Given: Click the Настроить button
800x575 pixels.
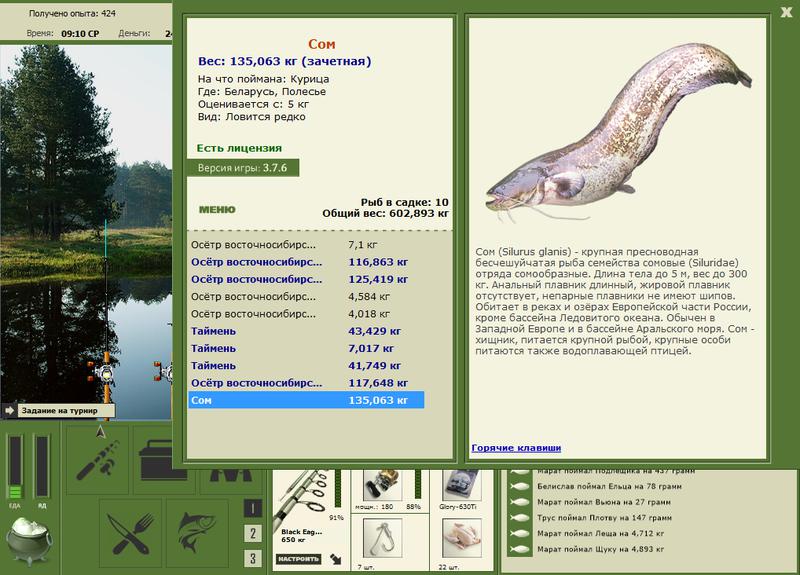Looking at the screenshot, I should tap(299, 559).
